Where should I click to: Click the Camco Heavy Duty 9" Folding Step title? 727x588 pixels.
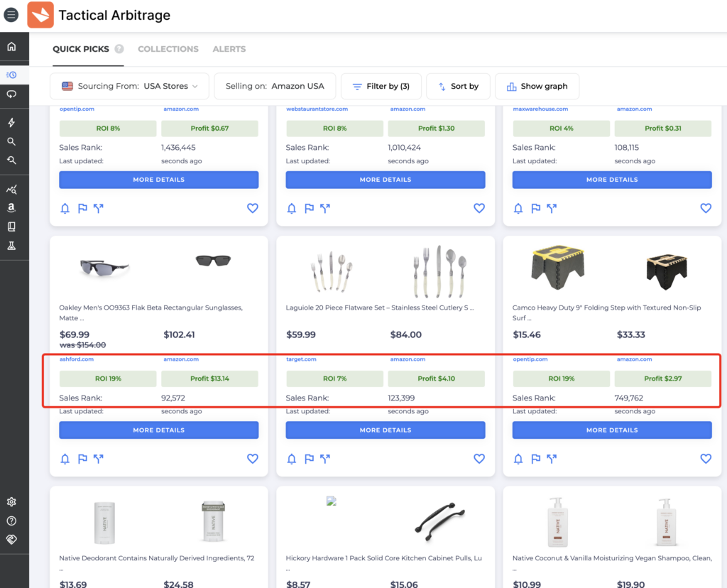click(x=606, y=312)
